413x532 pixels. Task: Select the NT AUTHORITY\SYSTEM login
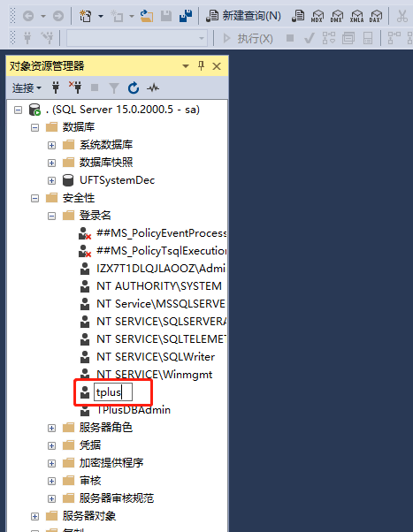click(159, 286)
